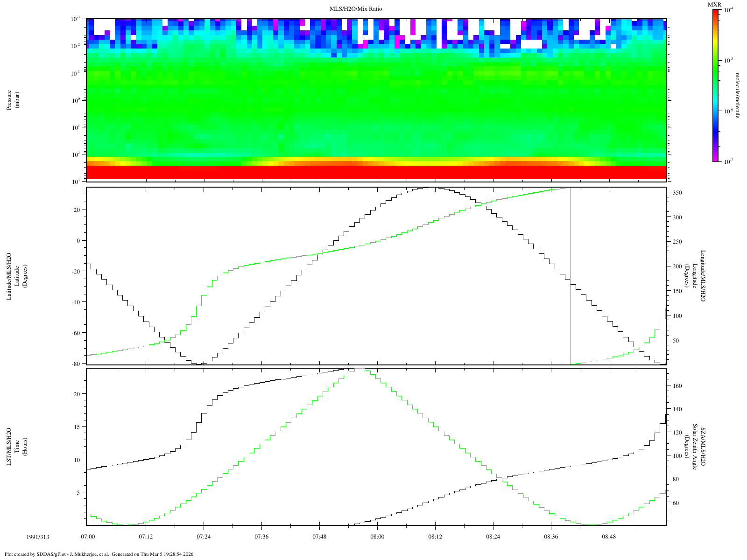Select the 160 solar zenith angle tick label
Viewport: 747px width, 560px height.
click(x=677, y=386)
